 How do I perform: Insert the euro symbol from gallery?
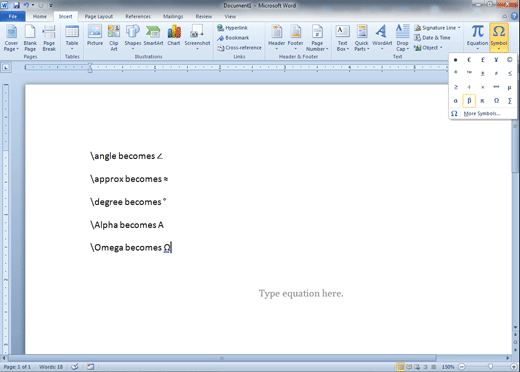(469, 60)
